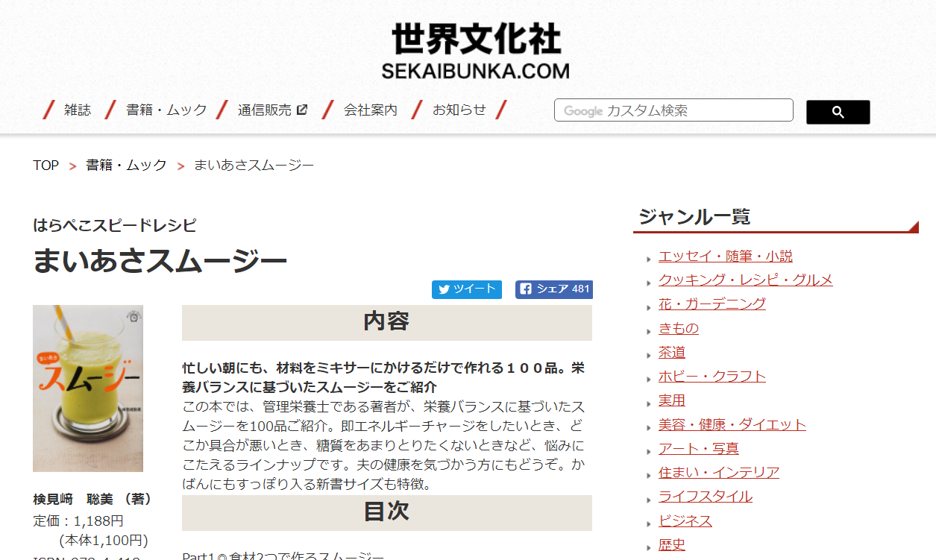This screenshot has height=560, width=936.
Task: Click 書籍・ムック in the breadcrumb trail
Action: coord(126,166)
